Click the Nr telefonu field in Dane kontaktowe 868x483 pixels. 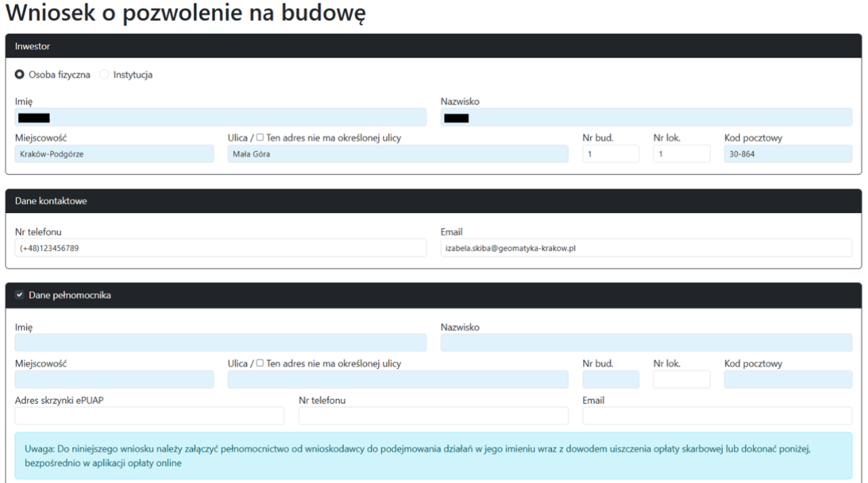click(x=220, y=247)
